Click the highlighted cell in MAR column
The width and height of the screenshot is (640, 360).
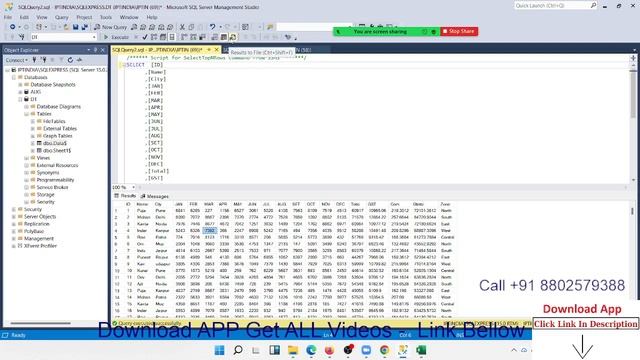(209, 231)
